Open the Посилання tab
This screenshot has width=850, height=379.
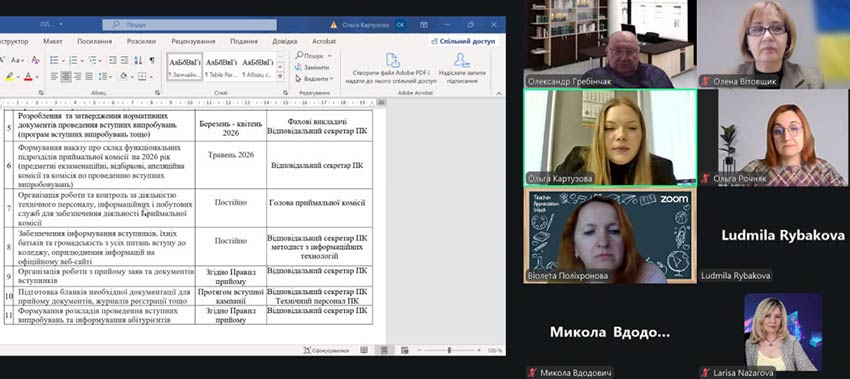(x=94, y=41)
